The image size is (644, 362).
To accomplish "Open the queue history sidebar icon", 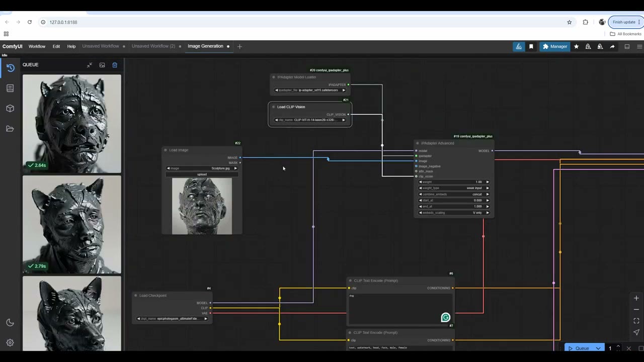I will [x=10, y=68].
